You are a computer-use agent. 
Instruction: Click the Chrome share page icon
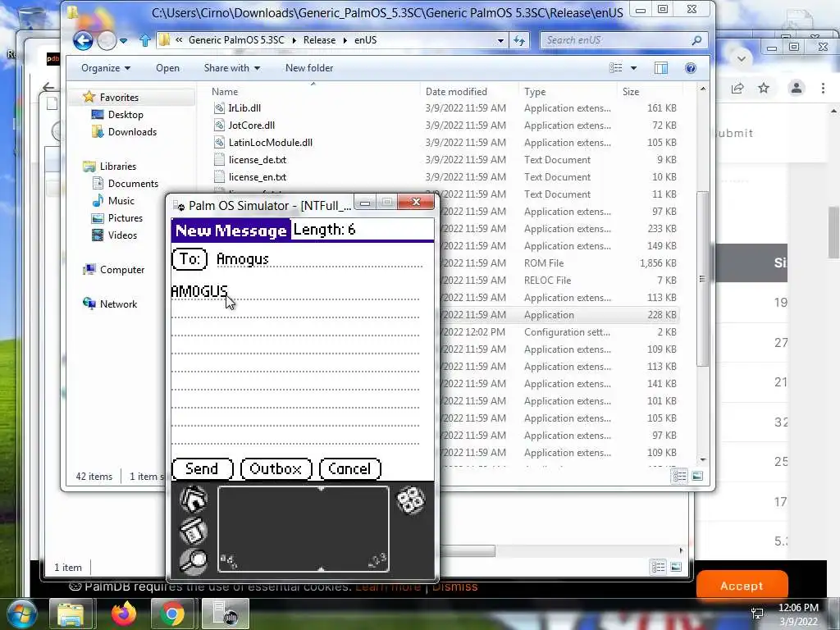point(737,89)
